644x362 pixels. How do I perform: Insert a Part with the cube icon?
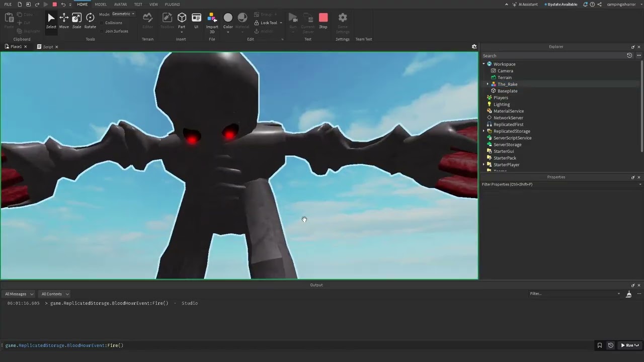coord(182,18)
